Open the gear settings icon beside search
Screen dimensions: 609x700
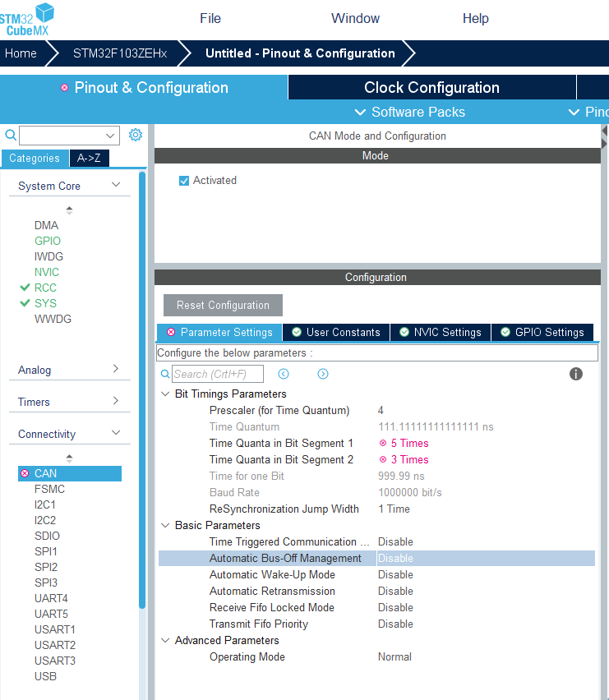[x=136, y=135]
